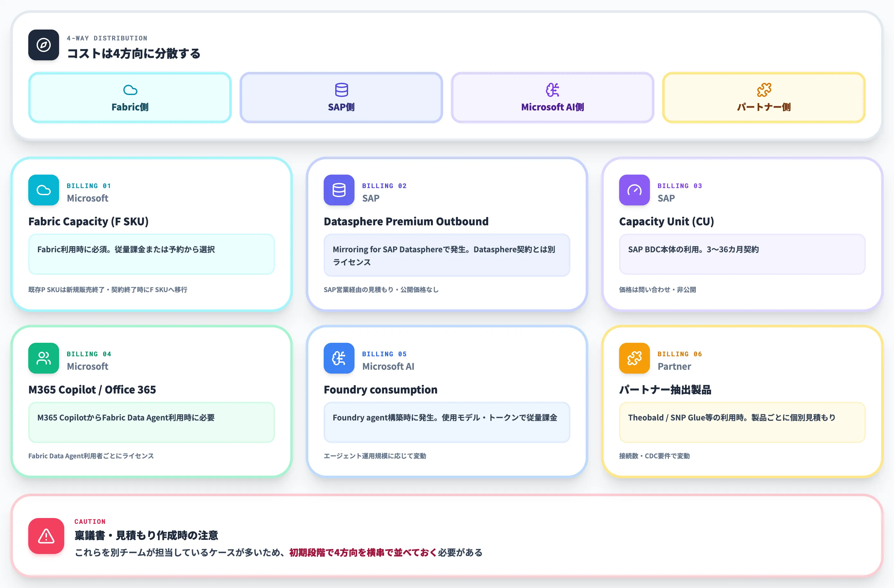Click the BILLING 04 label

coord(89,354)
